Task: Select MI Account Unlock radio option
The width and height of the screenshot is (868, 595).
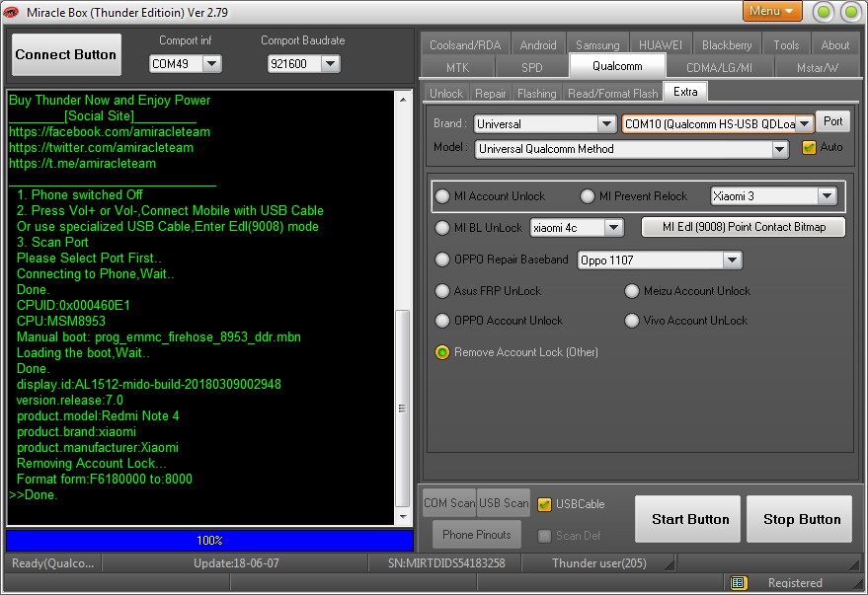Action: tap(442, 196)
